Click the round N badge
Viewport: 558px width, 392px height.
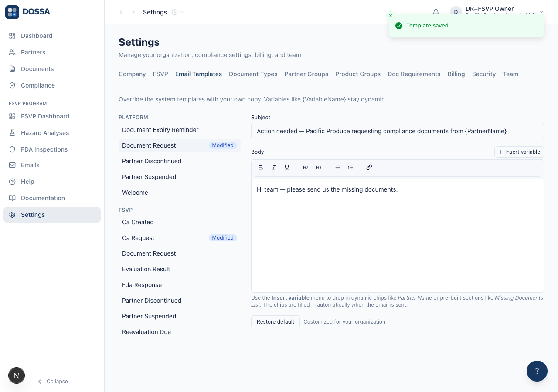click(x=17, y=375)
